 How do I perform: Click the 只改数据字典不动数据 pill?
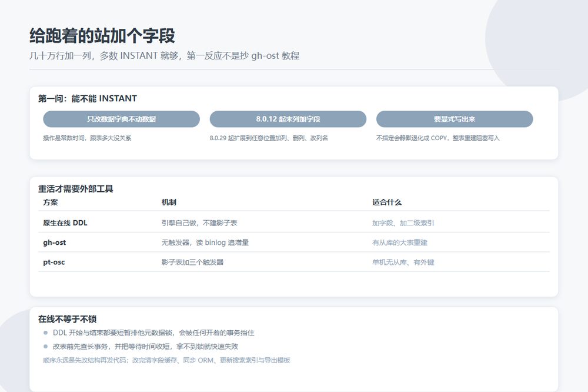(121, 119)
